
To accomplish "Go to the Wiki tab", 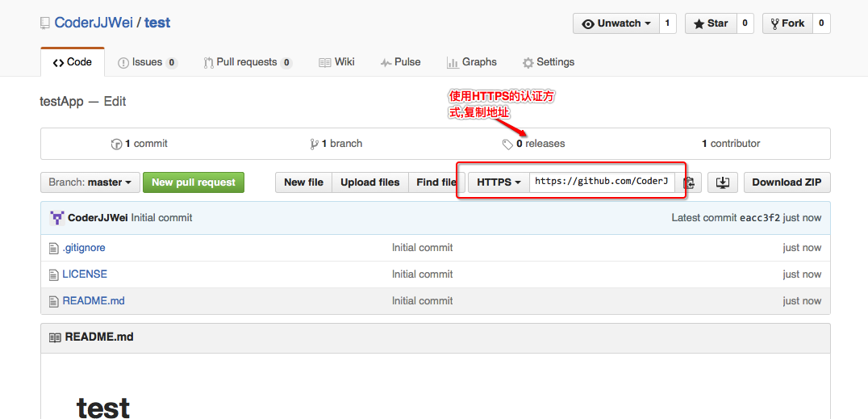I will (x=336, y=62).
